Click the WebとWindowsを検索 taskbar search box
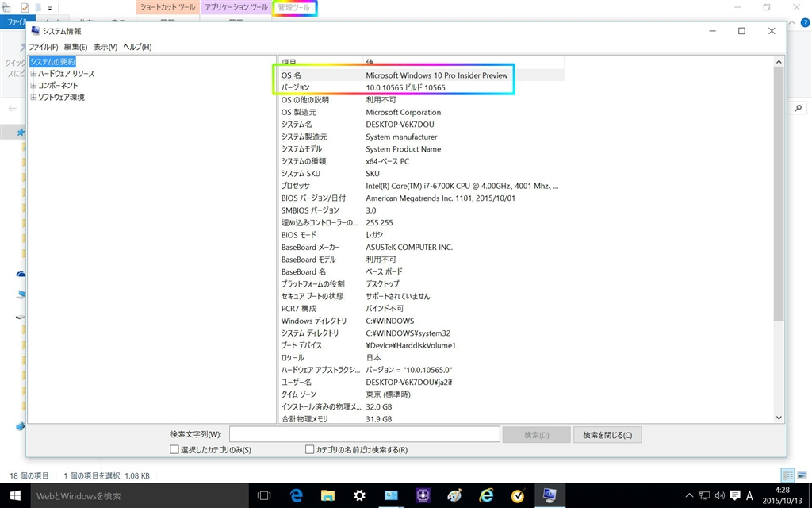812x508 pixels. point(140,495)
